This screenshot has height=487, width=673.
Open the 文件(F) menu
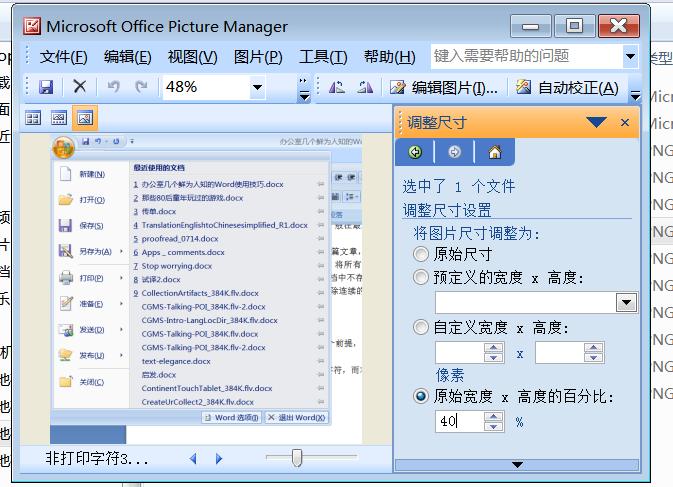point(64,57)
